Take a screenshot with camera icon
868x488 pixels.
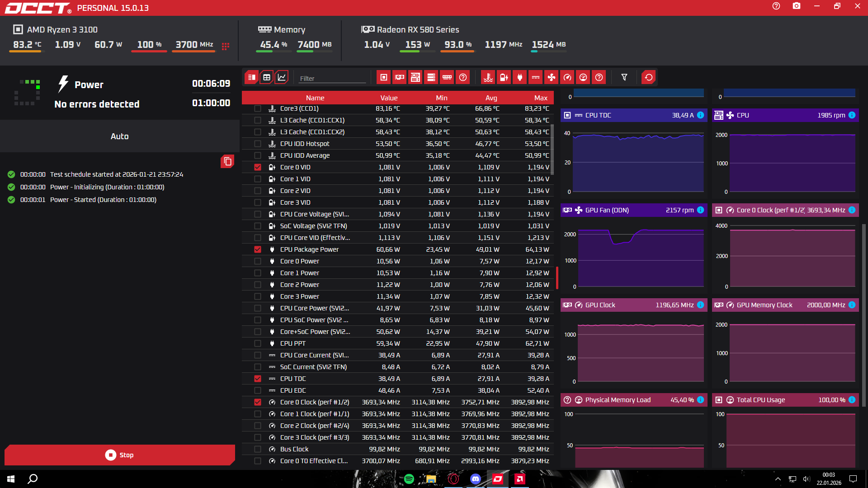coord(797,6)
